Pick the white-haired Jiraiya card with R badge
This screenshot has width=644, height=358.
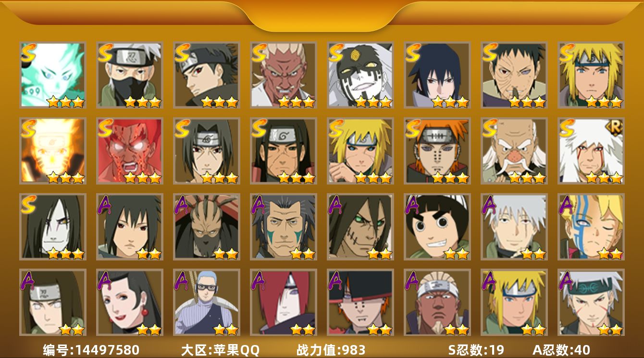(x=591, y=151)
